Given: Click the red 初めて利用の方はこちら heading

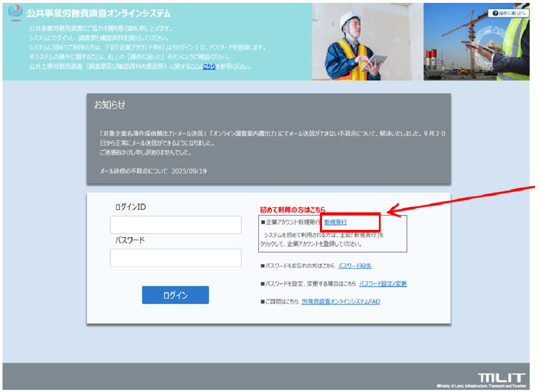Looking at the screenshot, I should pyautogui.click(x=292, y=209).
